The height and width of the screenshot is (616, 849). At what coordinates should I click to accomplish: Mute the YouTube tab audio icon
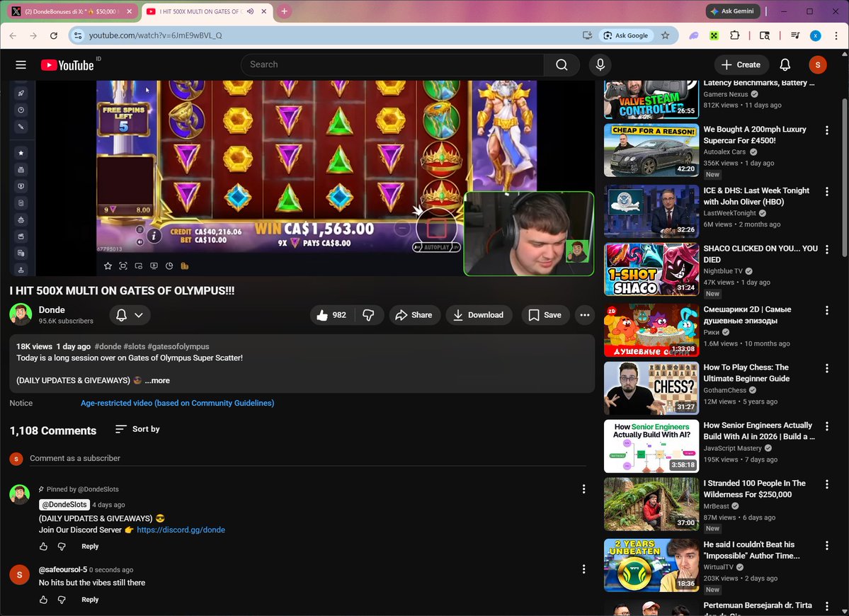(x=250, y=11)
